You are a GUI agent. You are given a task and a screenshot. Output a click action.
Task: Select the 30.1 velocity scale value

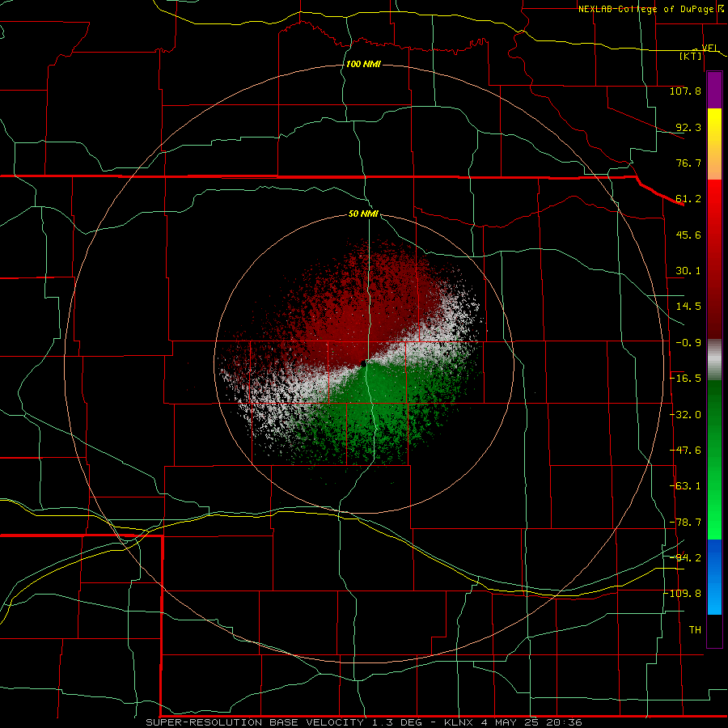[688, 271]
